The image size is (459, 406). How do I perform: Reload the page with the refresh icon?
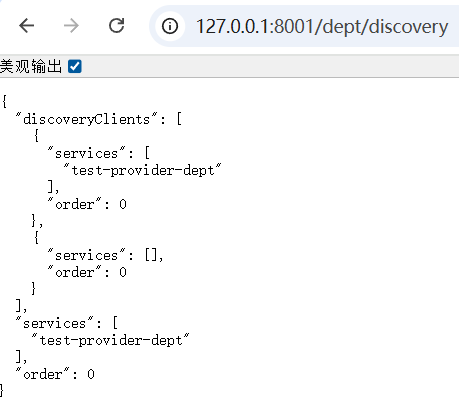click(x=117, y=26)
